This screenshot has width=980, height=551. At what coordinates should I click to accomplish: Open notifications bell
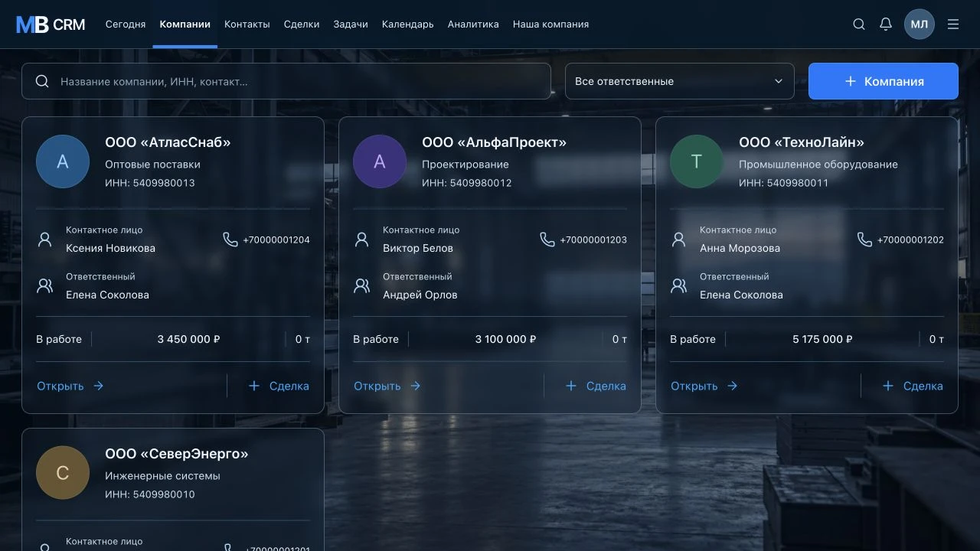coord(886,24)
